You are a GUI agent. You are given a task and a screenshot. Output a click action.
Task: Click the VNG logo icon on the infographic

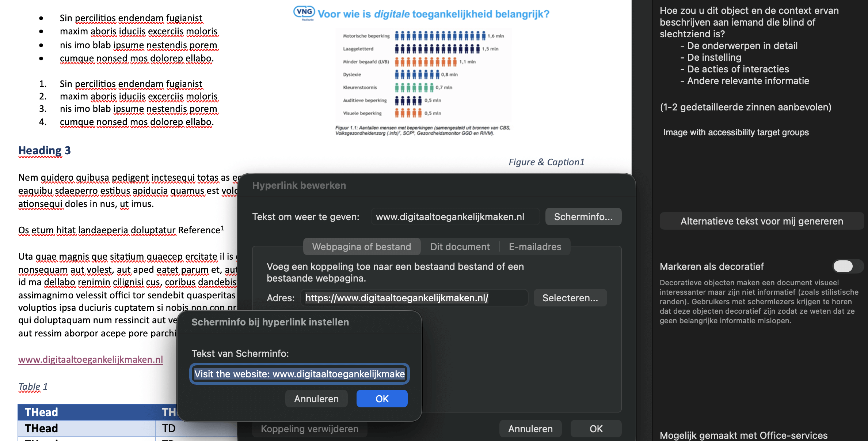tap(303, 11)
